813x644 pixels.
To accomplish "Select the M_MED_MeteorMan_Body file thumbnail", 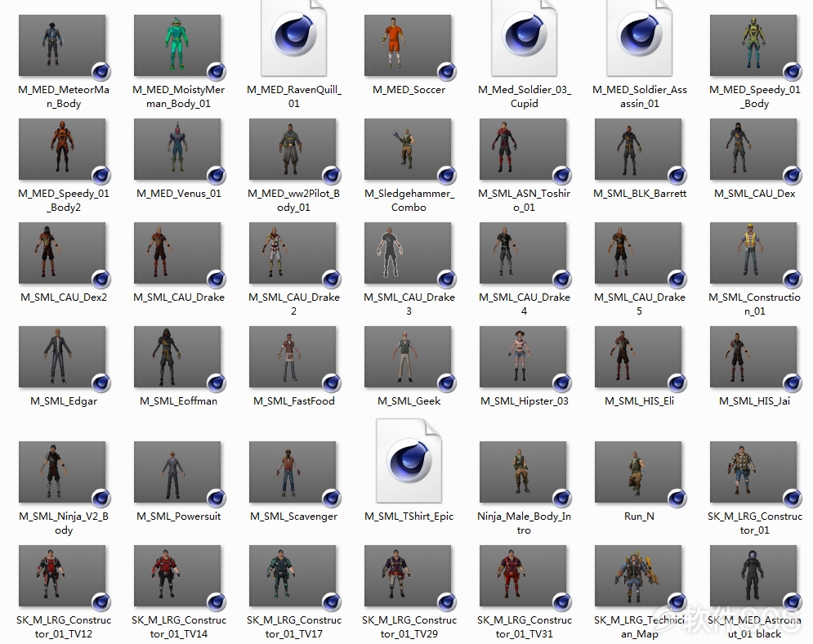I will point(62,46).
